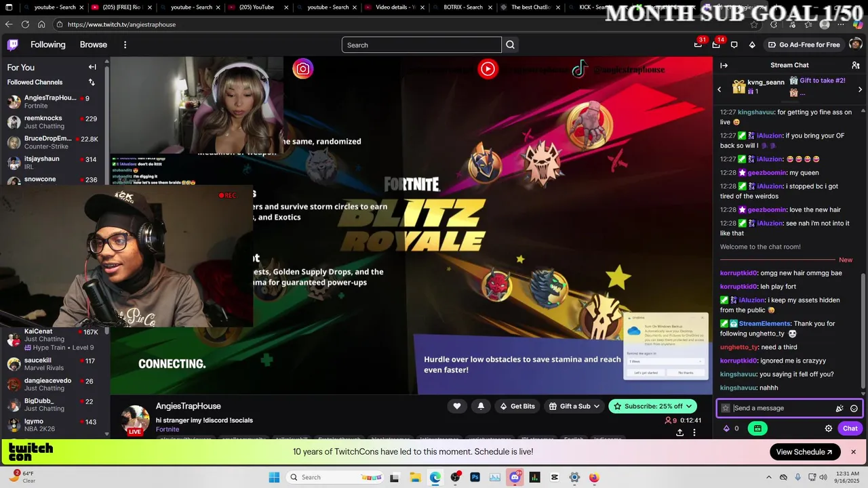The width and height of the screenshot is (868, 488).
Task: Click the Fortnite category link under title
Action: click(167, 429)
